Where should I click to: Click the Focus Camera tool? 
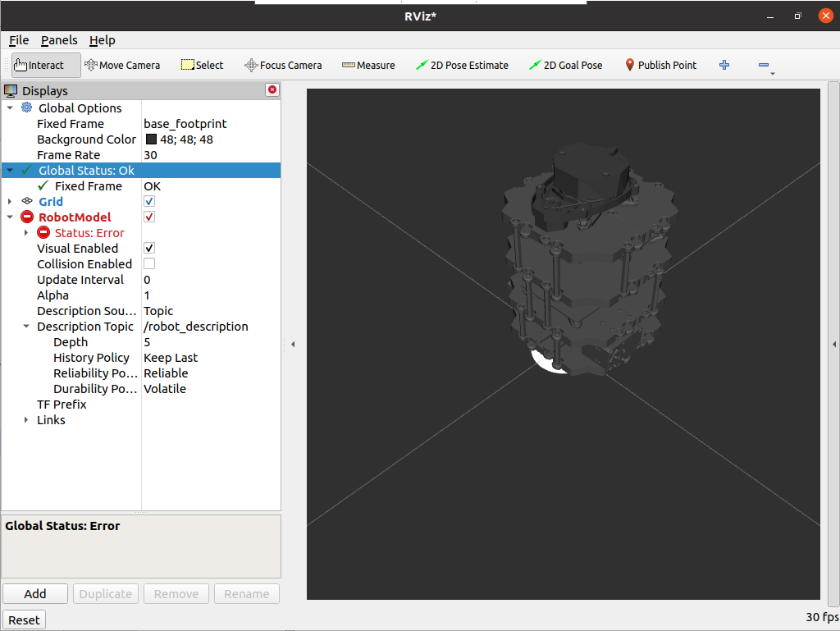click(x=283, y=65)
